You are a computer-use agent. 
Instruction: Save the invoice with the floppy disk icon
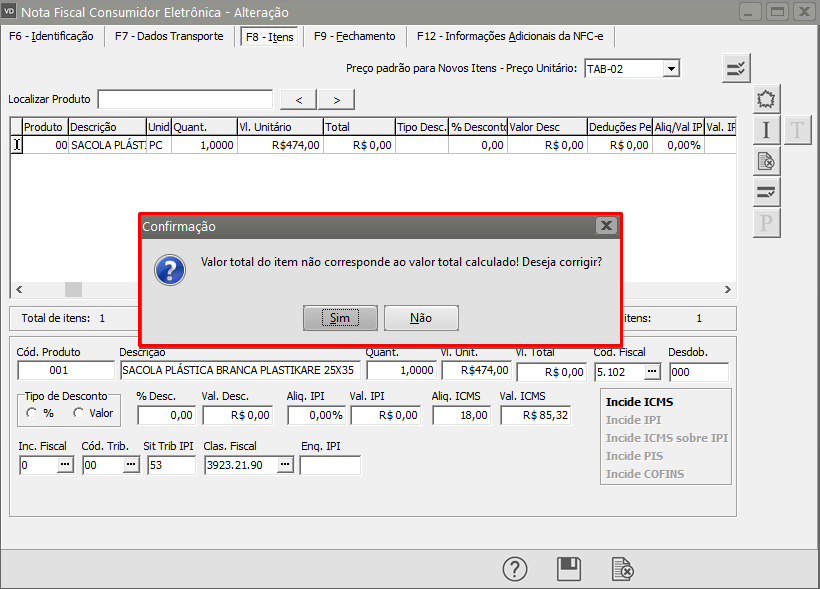pyautogui.click(x=569, y=569)
